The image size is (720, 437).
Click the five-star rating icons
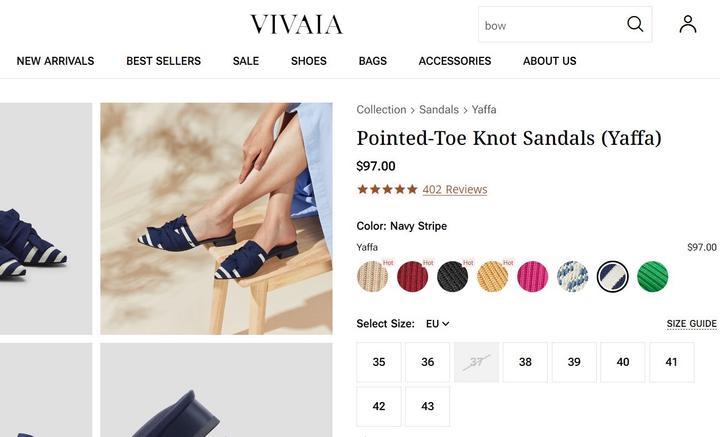pos(387,189)
